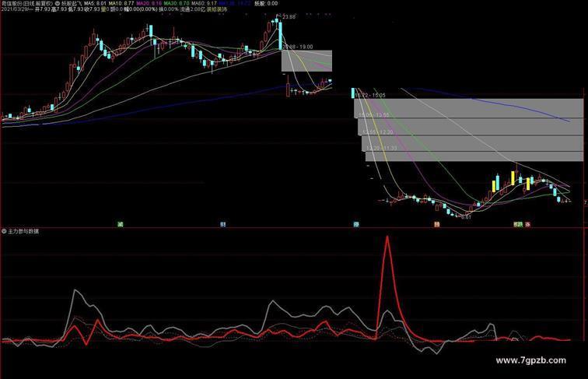Click the MA5: 8.01 value
The image size is (588, 379).
point(95,3)
